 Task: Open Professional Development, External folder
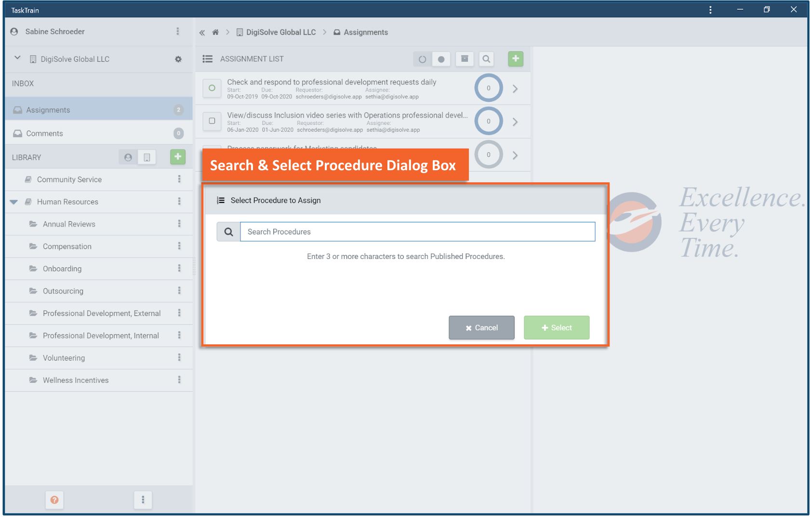(x=102, y=313)
